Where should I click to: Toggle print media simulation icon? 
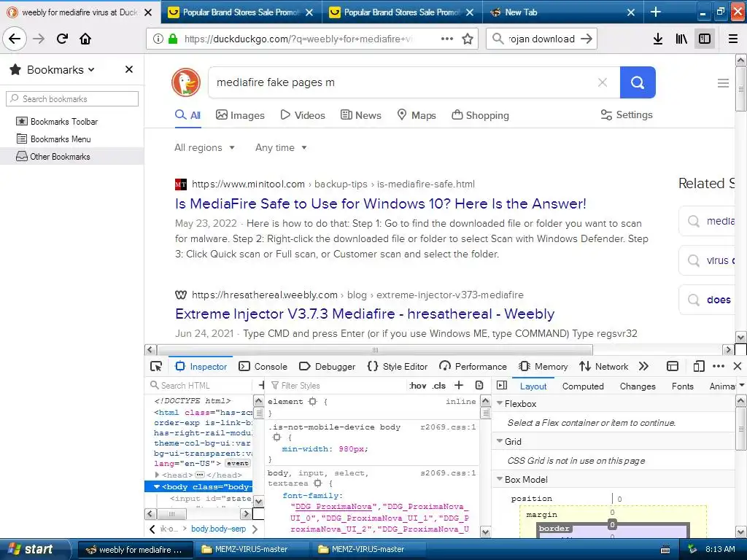479,385
